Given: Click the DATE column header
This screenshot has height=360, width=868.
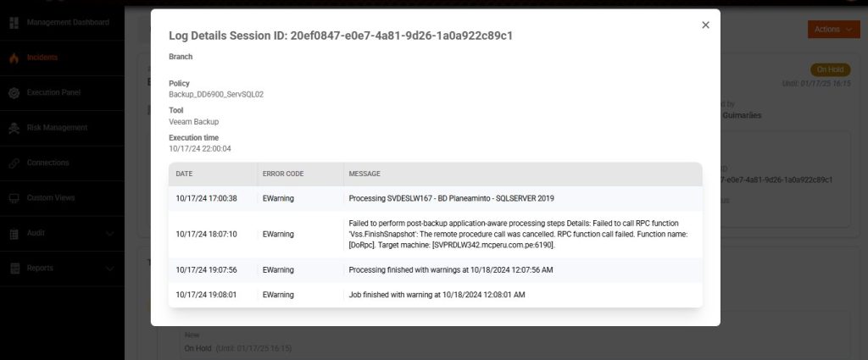Looking at the screenshot, I should 184,174.
